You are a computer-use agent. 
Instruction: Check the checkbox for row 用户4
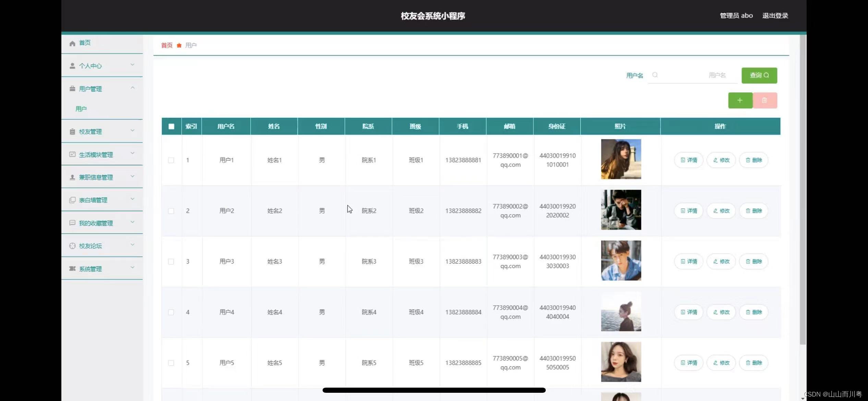[171, 312]
